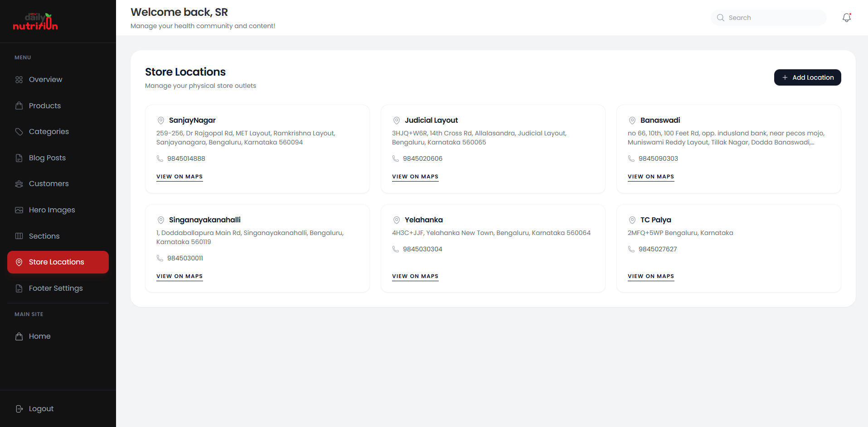
Task: View Judicial Layout store on maps
Action: pos(415,177)
